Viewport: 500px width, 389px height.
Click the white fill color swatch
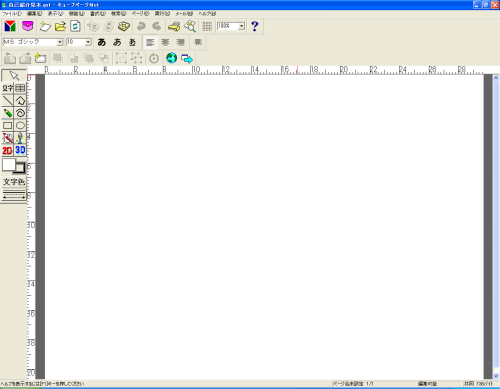8,165
